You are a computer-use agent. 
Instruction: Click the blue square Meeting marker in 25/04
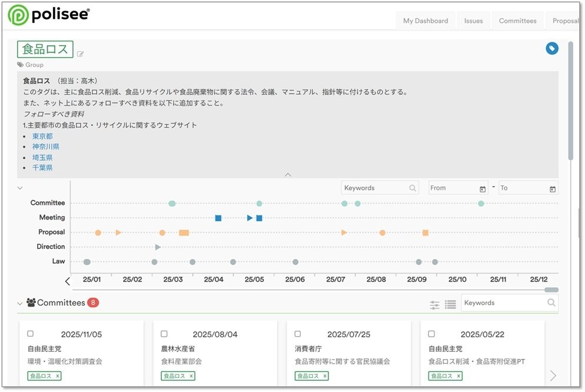click(218, 218)
